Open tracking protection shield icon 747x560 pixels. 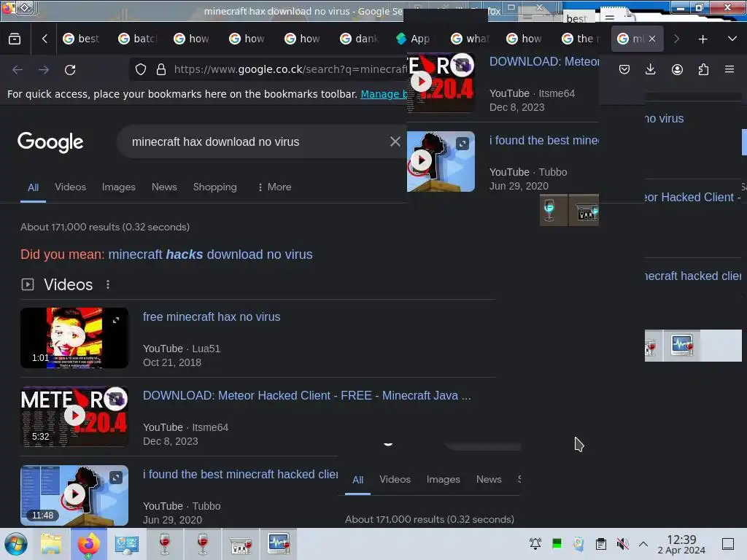pos(141,69)
